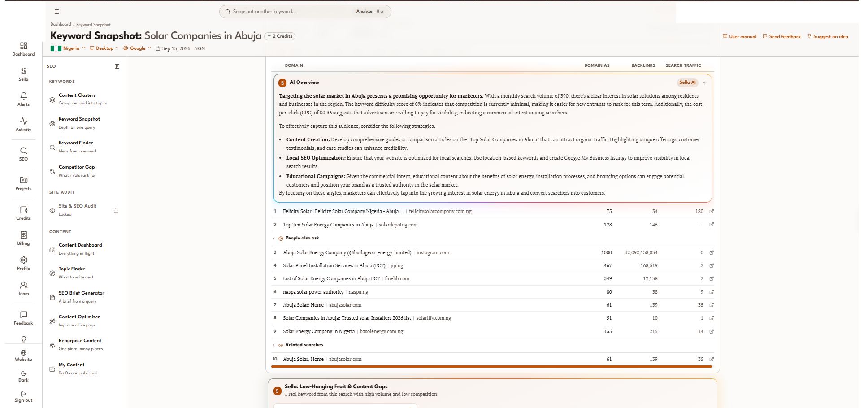Open My Content menu item
The image size is (868, 408).
[x=83, y=369]
